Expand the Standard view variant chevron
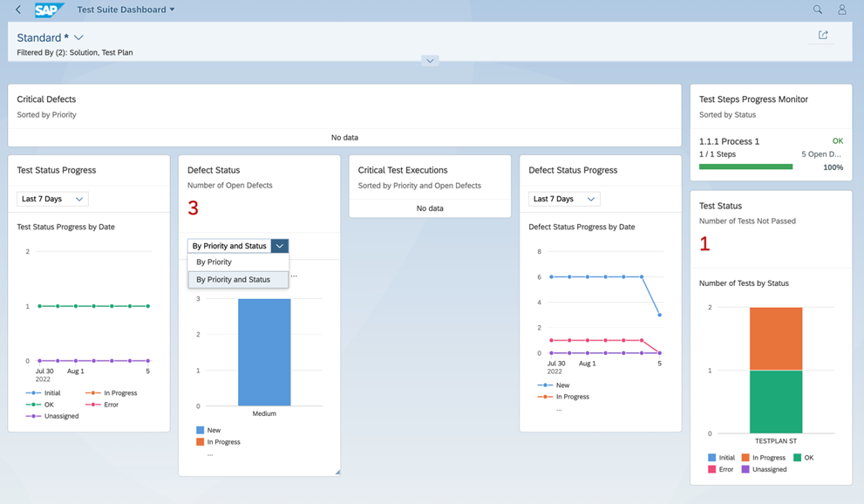864x504 pixels. [78, 37]
